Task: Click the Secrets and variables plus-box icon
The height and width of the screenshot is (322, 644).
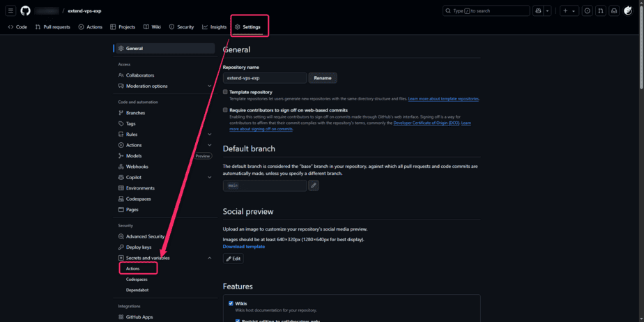Action: click(x=121, y=258)
